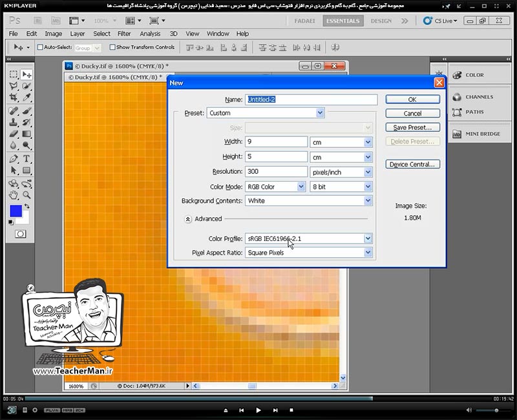
Task: Select the Crop tool
Action: pyautogui.click(x=14, y=98)
